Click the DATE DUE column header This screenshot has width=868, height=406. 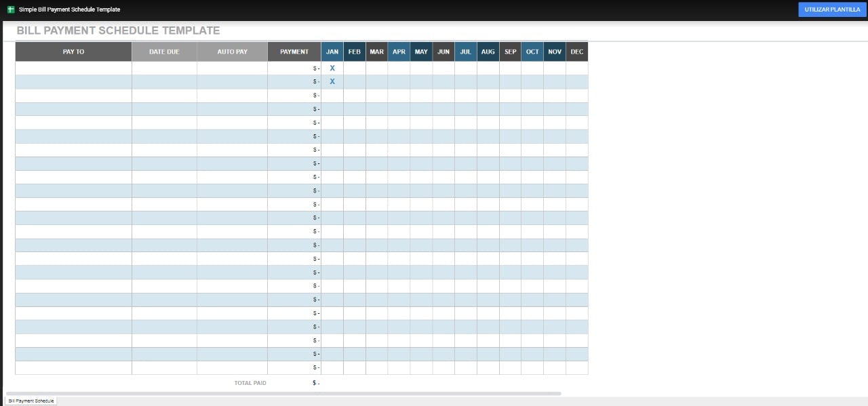(x=164, y=52)
